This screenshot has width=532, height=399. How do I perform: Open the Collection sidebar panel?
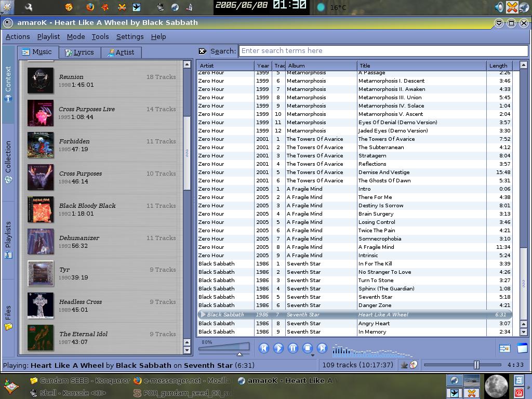(x=8, y=162)
